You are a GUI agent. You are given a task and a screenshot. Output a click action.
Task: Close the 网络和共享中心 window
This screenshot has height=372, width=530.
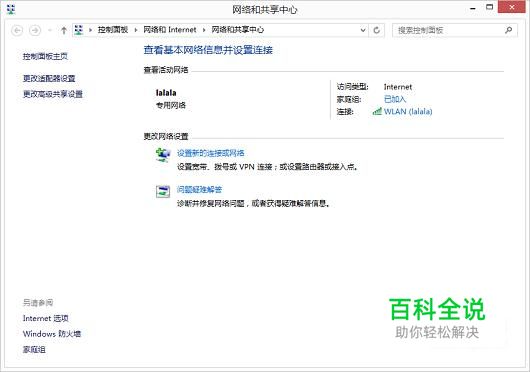512,7
